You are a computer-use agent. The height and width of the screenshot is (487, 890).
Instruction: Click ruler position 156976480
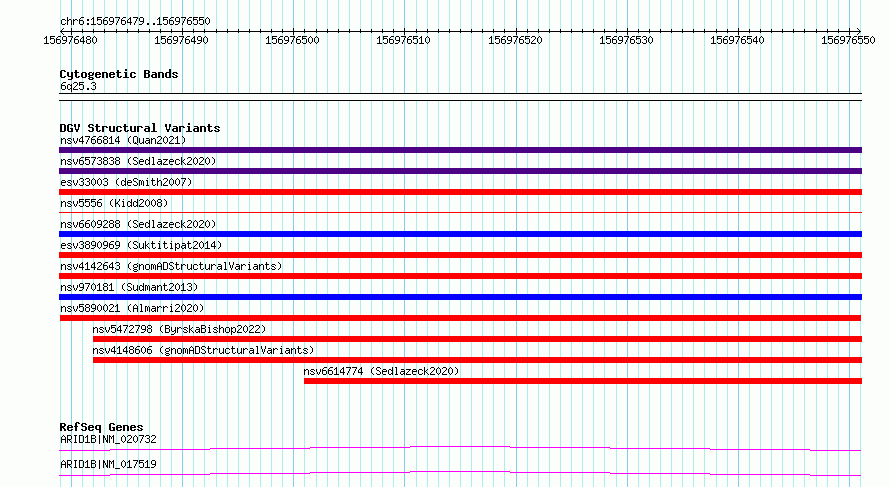[x=70, y=40]
